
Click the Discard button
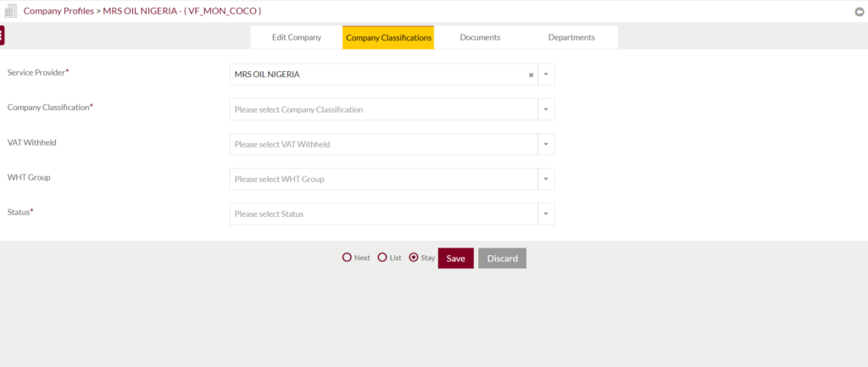tap(502, 259)
